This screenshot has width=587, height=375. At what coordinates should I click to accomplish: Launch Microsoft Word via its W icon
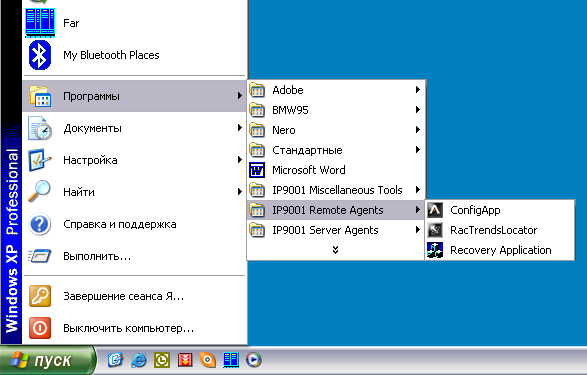point(257,170)
